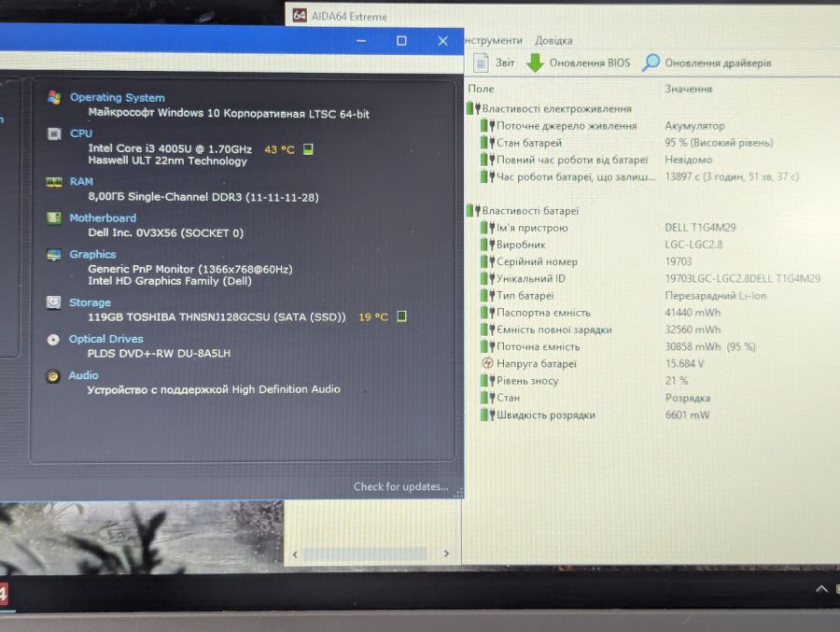Click the Motherboard icon
The width and height of the screenshot is (840, 632).
53,218
